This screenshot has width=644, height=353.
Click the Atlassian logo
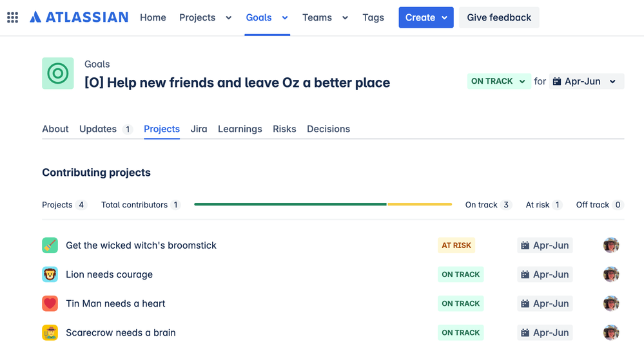coord(79,17)
